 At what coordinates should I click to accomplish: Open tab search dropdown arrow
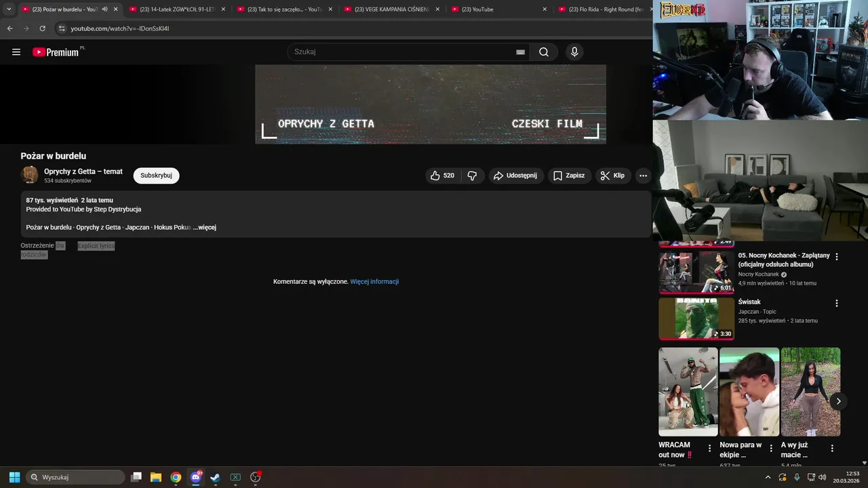tap(9, 9)
